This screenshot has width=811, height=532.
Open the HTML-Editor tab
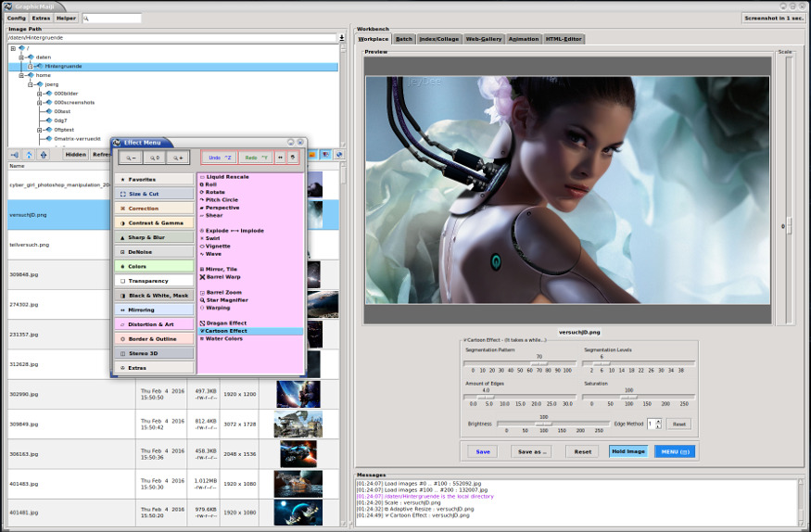[564, 39]
